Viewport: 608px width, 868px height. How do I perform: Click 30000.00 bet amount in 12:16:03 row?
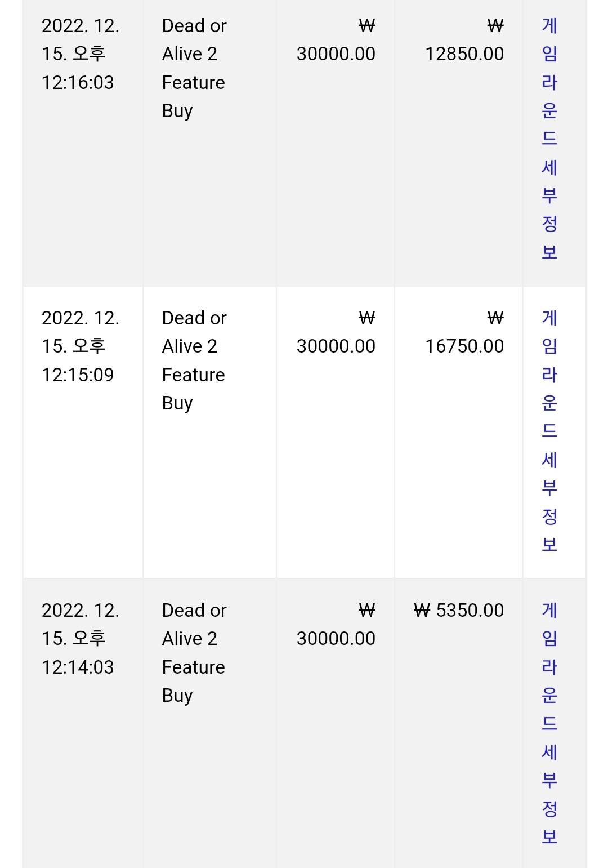pyautogui.click(x=336, y=54)
